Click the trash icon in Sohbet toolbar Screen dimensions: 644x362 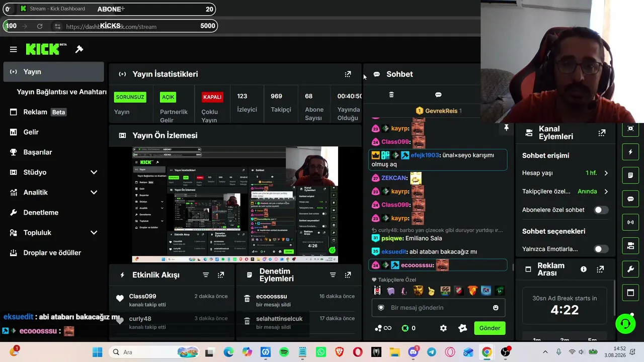coord(391,95)
